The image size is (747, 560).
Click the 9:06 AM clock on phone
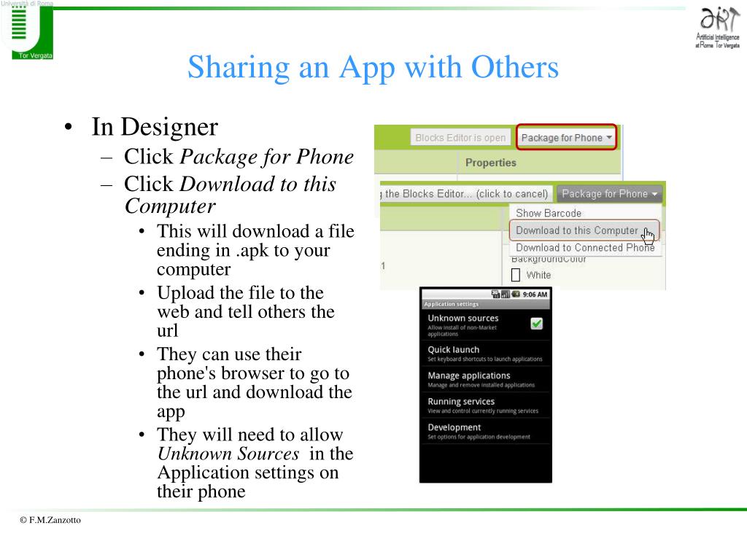coord(535,295)
